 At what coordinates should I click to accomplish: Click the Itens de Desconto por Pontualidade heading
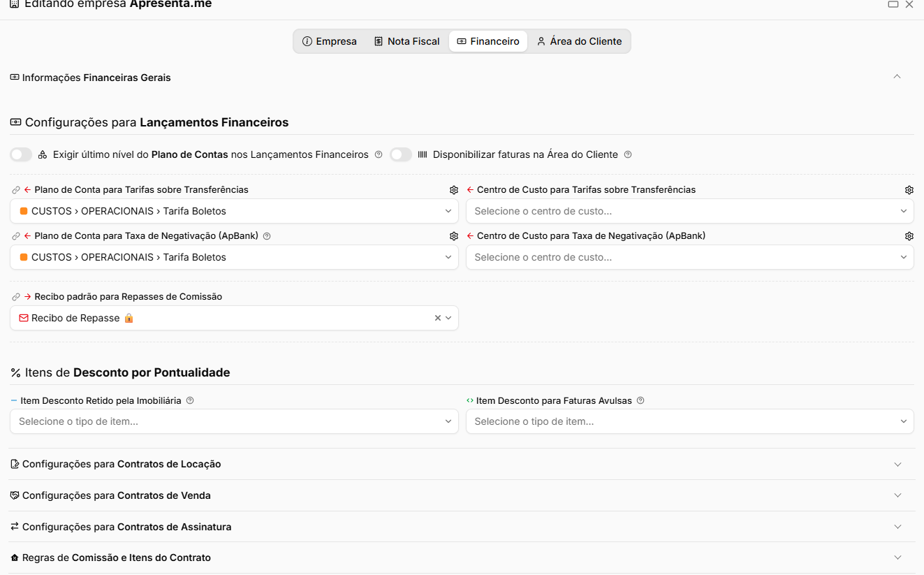[x=120, y=372]
